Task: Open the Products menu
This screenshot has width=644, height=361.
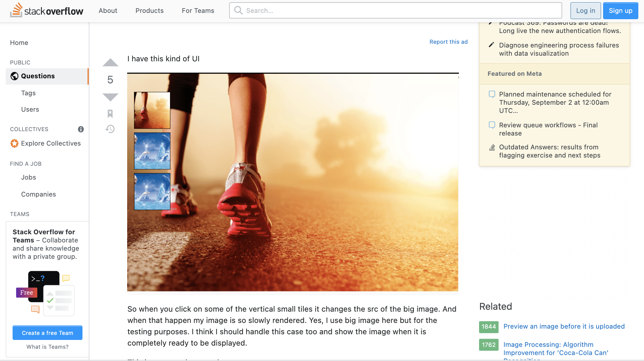Action: click(x=150, y=11)
